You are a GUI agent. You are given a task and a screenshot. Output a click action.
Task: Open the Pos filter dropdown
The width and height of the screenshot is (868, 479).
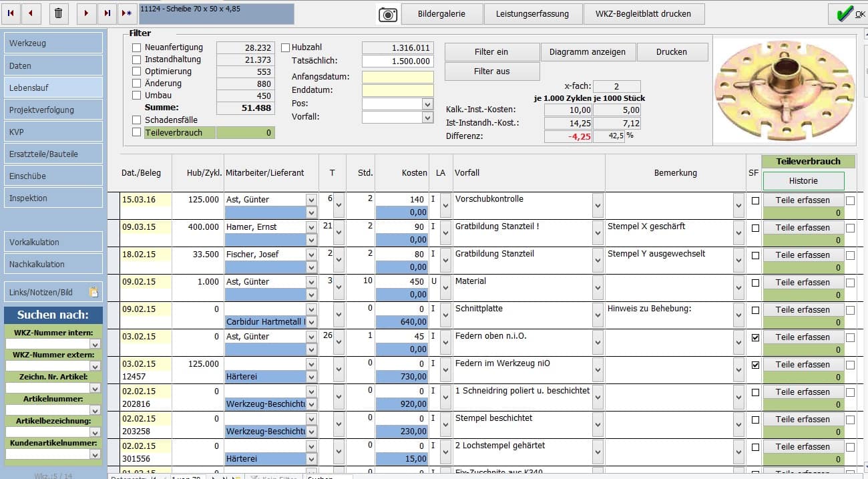tap(427, 104)
